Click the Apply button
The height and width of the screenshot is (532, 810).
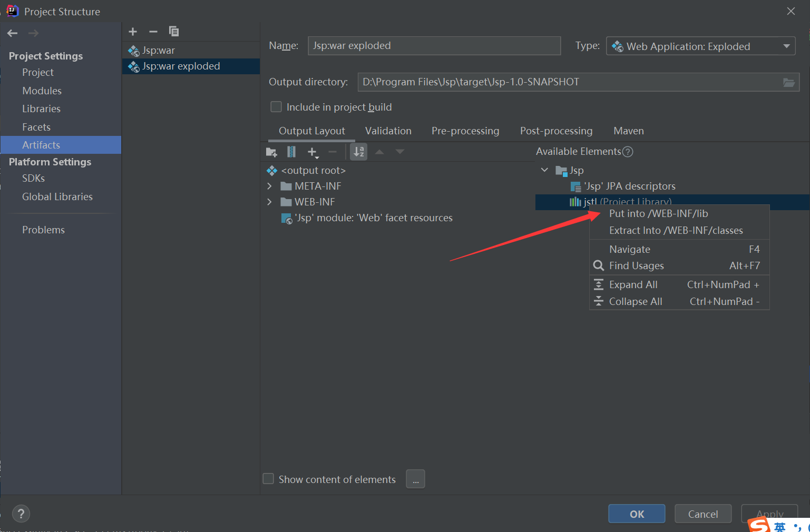coord(769,514)
